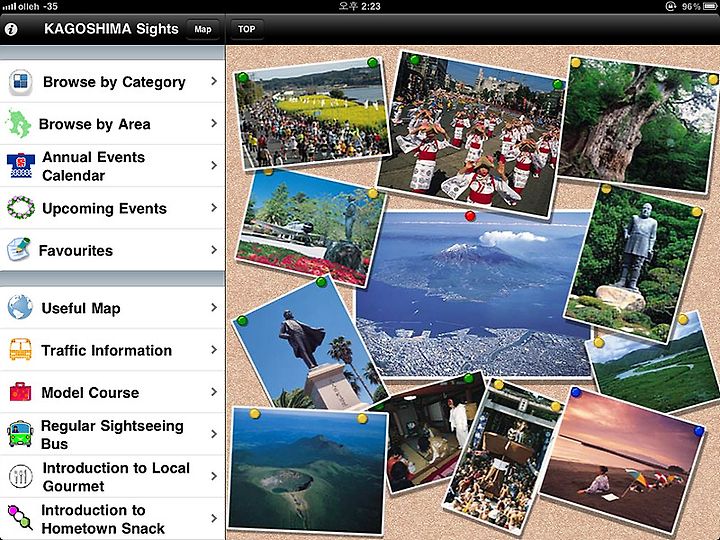
Task: Click the red pushpin on volcano photo
Action: click(x=470, y=216)
